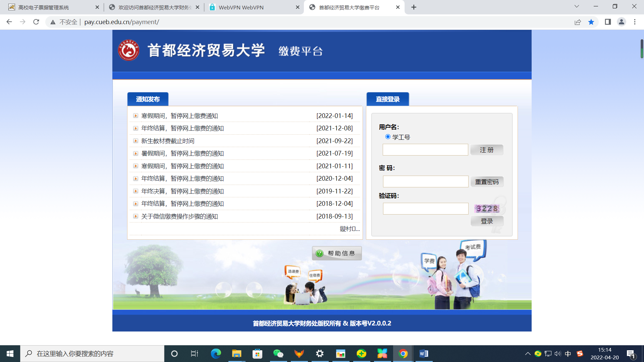Image resolution: width=644 pixels, height=362 pixels.
Task: Open the 2018-12-04 年终结算 notice
Action: tap(182, 204)
